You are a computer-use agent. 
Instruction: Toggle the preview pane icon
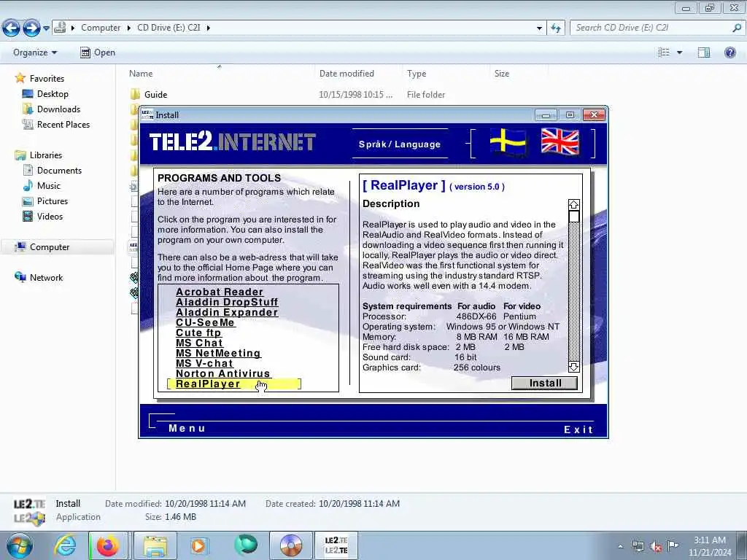704,52
